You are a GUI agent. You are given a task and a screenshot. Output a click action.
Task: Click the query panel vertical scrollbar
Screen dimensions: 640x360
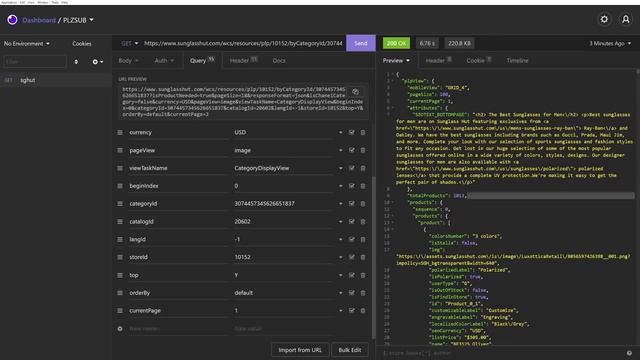tap(373, 257)
